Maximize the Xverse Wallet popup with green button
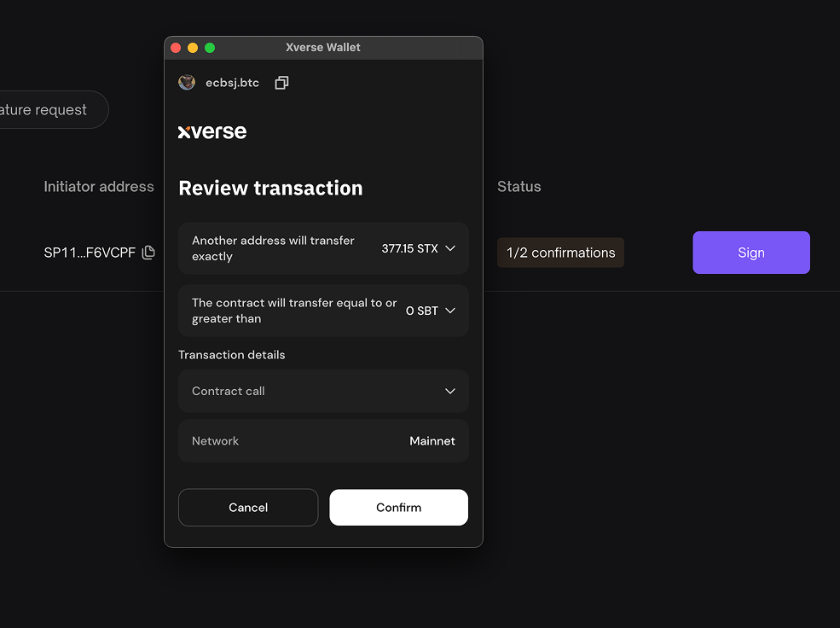 point(210,48)
